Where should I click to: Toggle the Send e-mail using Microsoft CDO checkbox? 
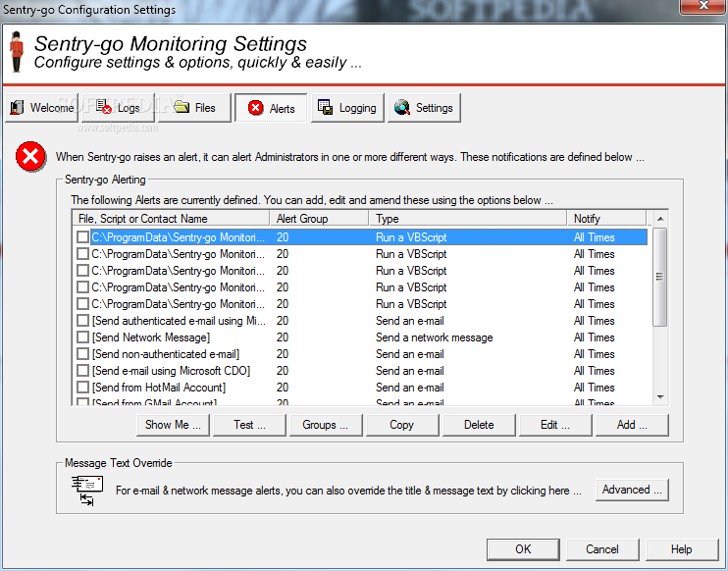(82, 371)
